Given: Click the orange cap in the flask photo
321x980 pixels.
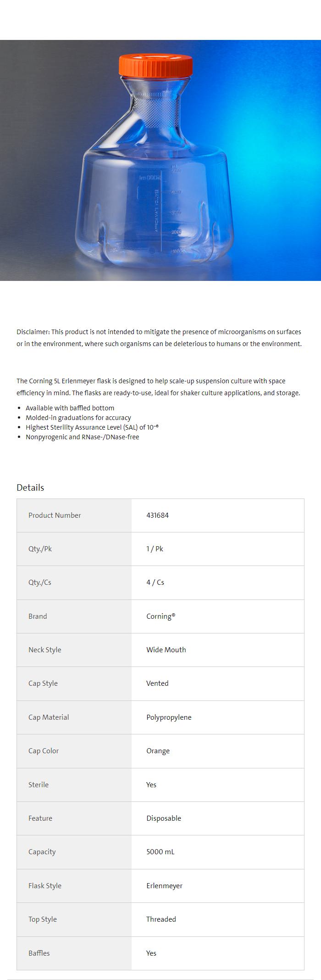Looking at the screenshot, I should pyautogui.click(x=155, y=65).
